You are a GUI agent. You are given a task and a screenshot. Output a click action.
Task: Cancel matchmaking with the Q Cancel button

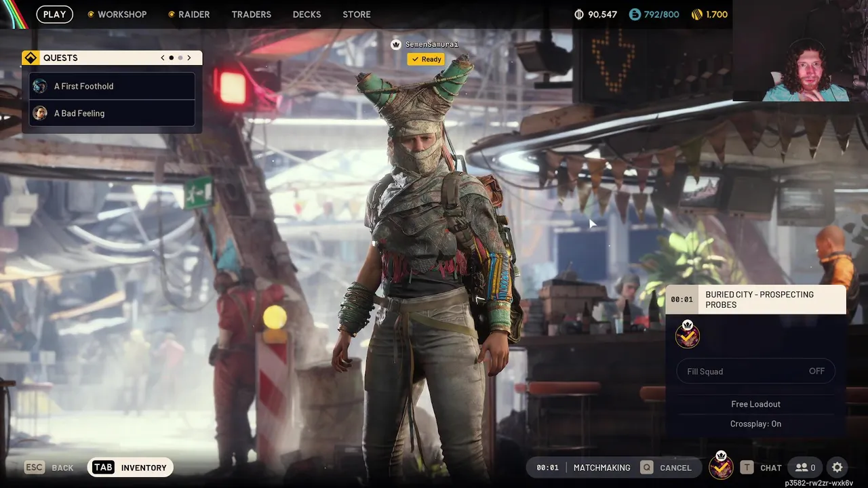coord(666,468)
